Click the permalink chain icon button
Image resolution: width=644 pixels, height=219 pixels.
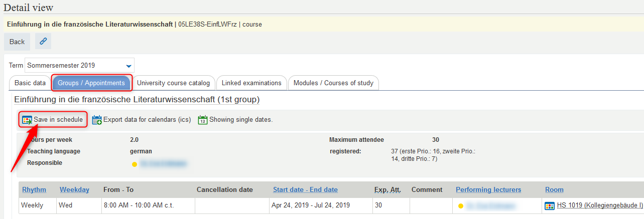point(43,42)
